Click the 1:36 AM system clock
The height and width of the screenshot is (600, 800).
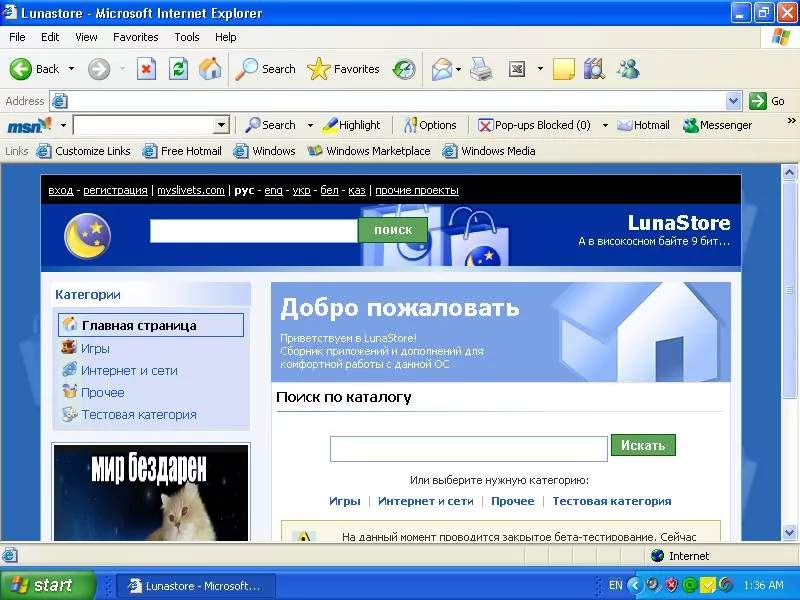point(763,585)
